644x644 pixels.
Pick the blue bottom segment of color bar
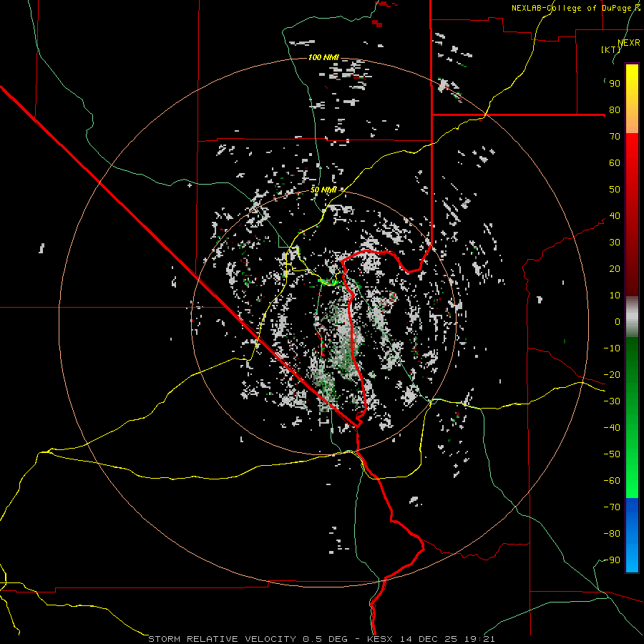click(x=632, y=535)
